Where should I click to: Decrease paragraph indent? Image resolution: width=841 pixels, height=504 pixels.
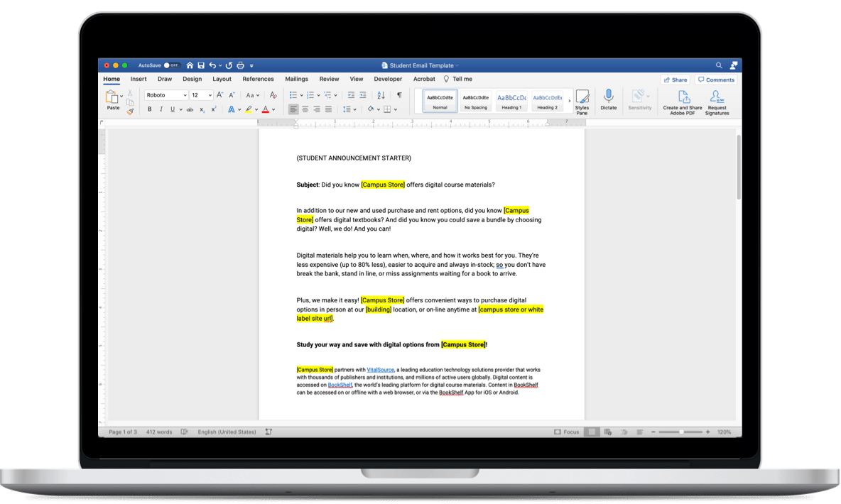click(351, 95)
